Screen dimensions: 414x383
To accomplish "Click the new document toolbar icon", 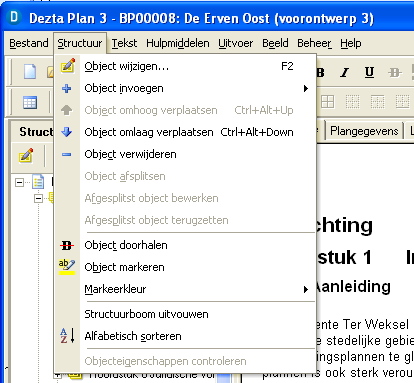I will pyautogui.click(x=30, y=72).
